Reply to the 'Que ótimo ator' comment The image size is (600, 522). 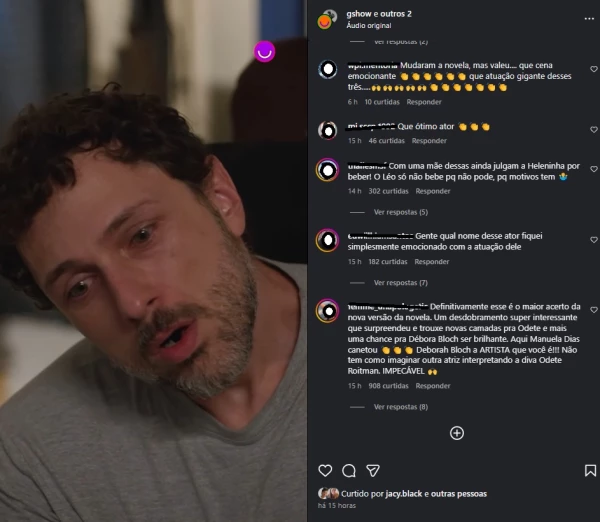429,141
